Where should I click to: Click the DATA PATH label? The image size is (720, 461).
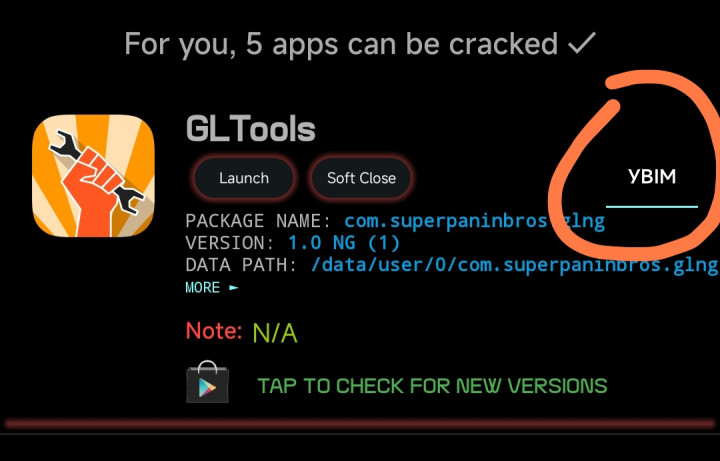tap(241, 265)
